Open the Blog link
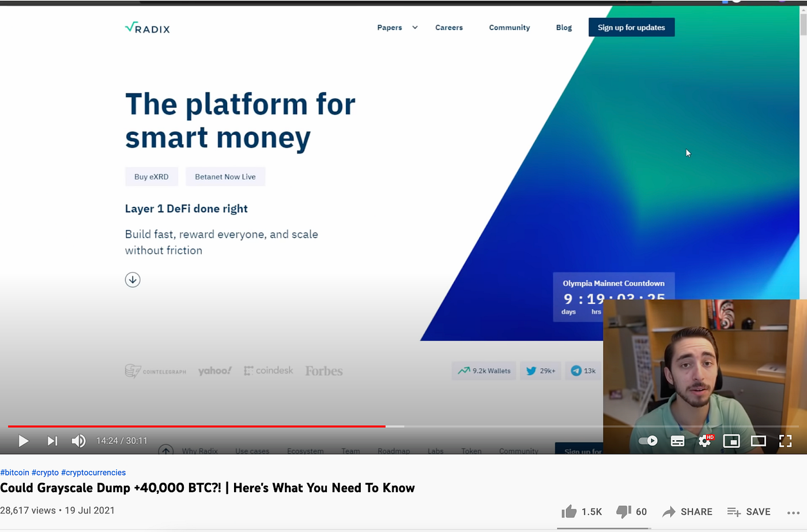Viewport: 807px width, 532px height. [x=564, y=28]
